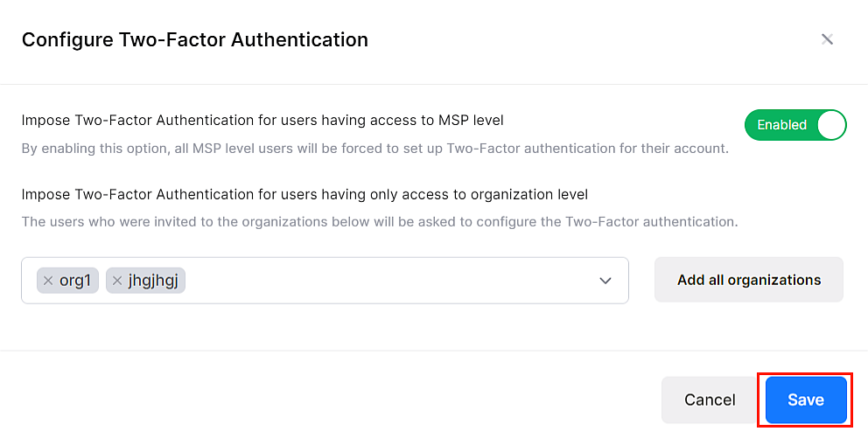868x445 pixels.
Task: Click the organization level Two-Factor setting label
Action: point(304,194)
